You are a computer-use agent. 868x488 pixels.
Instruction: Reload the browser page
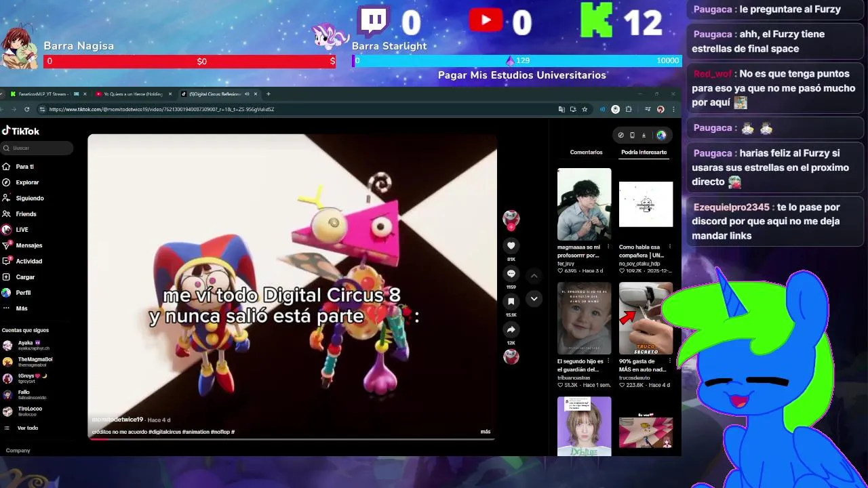click(x=26, y=109)
